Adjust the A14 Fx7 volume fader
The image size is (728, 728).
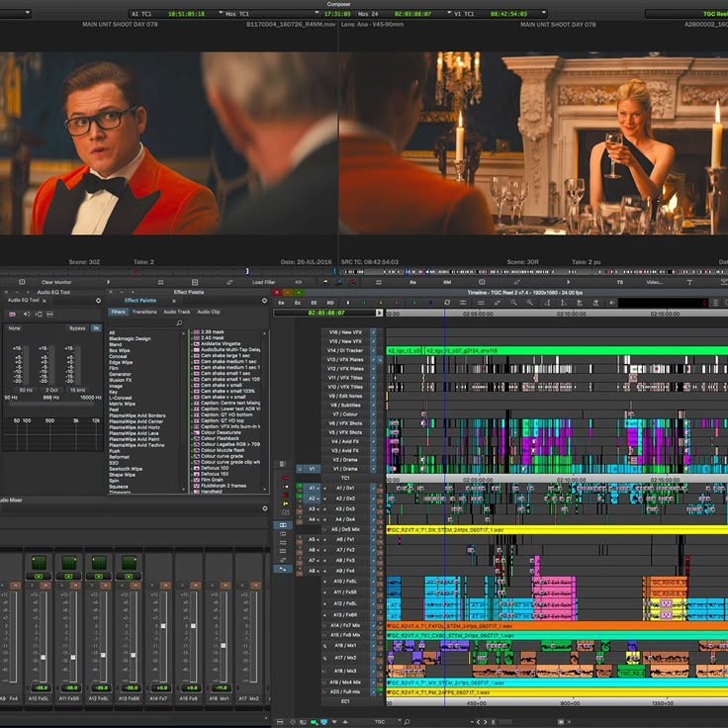coord(163,626)
